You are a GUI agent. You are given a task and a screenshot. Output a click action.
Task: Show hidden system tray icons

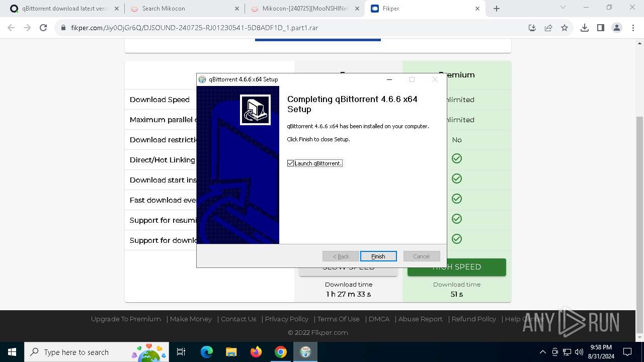pyautogui.click(x=542, y=352)
